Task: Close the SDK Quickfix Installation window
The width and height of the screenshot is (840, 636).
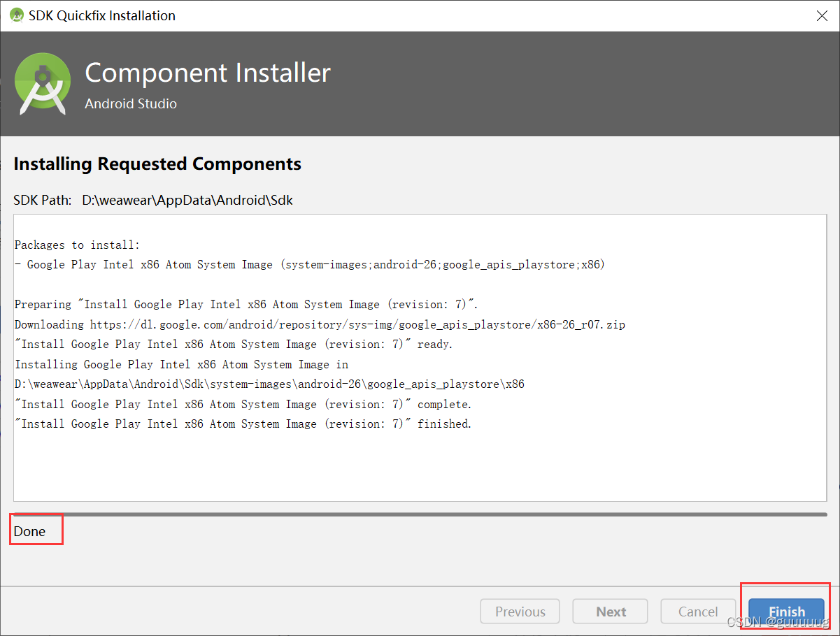Action: coord(823,15)
